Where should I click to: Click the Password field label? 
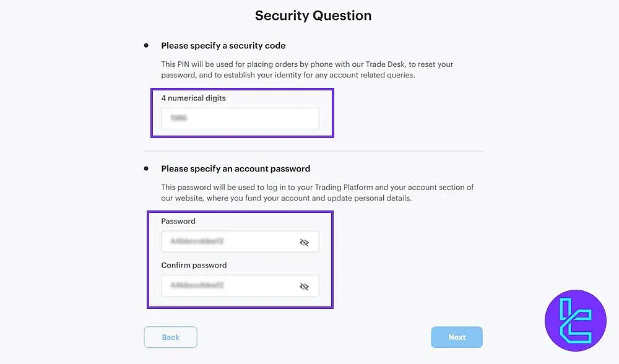(x=178, y=221)
